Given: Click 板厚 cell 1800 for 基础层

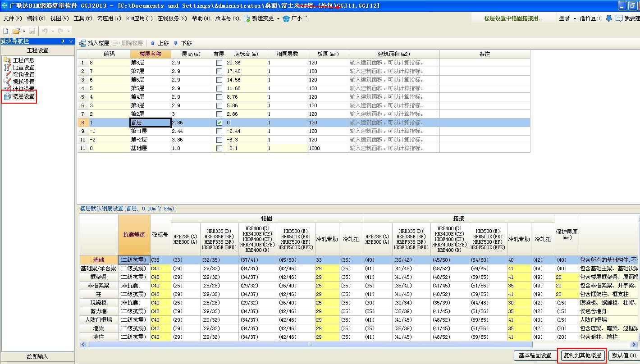Looking at the screenshot, I should tap(329, 148).
